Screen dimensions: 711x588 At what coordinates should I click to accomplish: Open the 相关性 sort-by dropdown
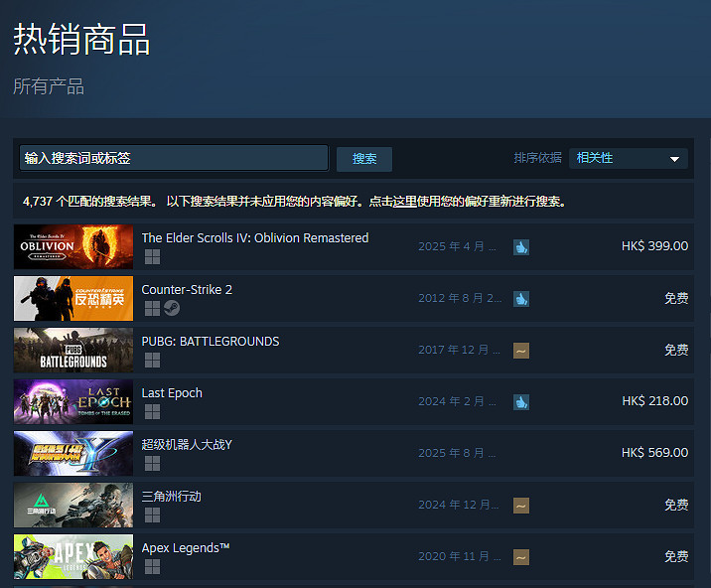point(630,159)
